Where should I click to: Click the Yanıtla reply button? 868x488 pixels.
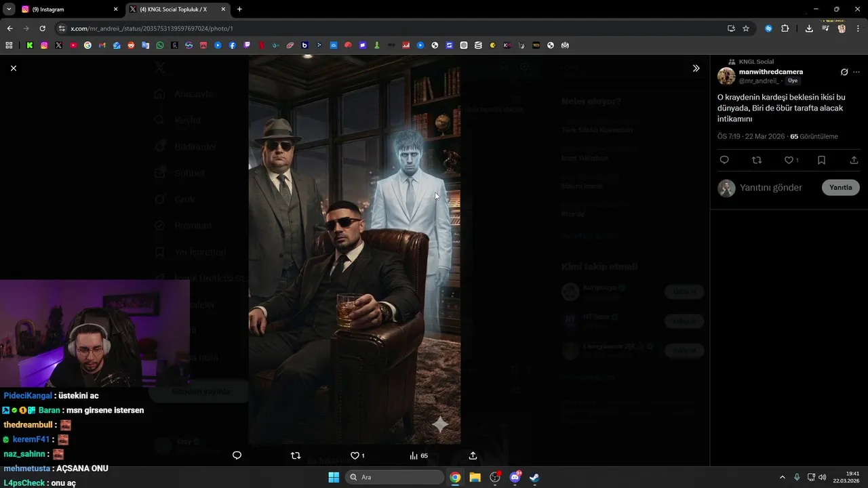tap(840, 188)
